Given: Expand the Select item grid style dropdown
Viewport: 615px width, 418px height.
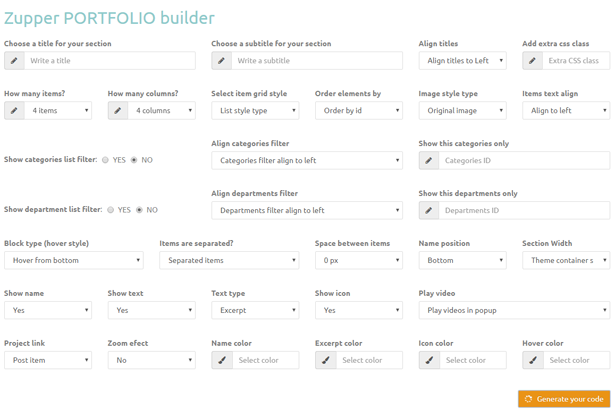Looking at the screenshot, I should 255,111.
